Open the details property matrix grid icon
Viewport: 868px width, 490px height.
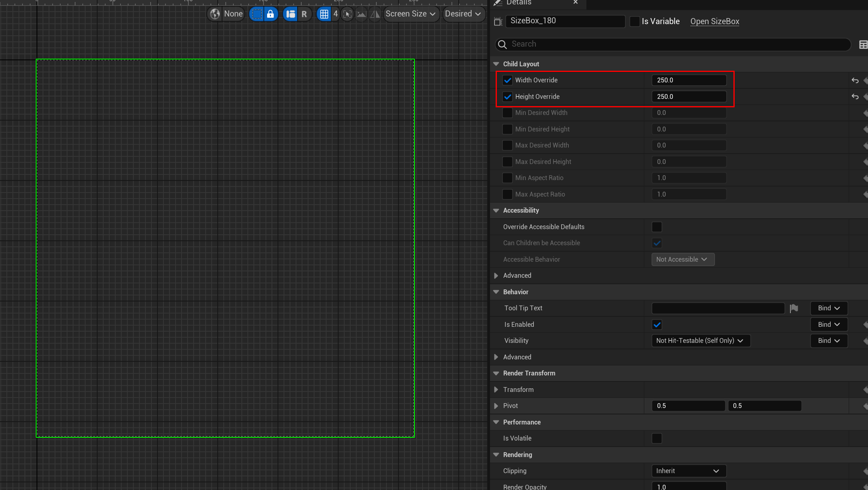[863, 45]
